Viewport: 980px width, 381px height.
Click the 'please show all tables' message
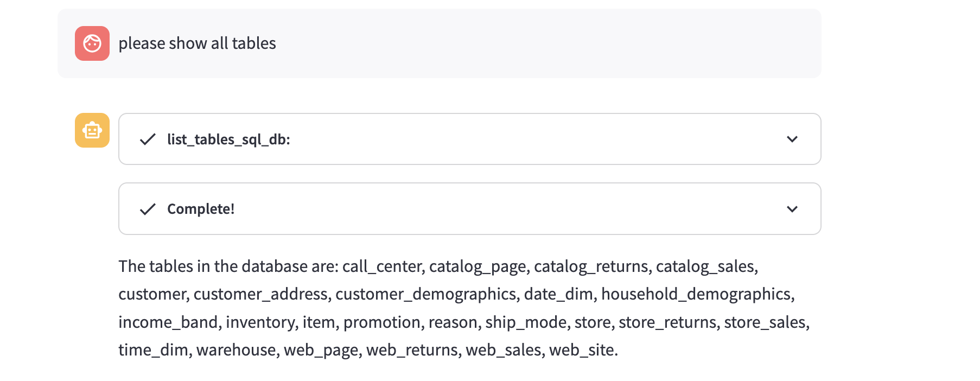(x=197, y=43)
